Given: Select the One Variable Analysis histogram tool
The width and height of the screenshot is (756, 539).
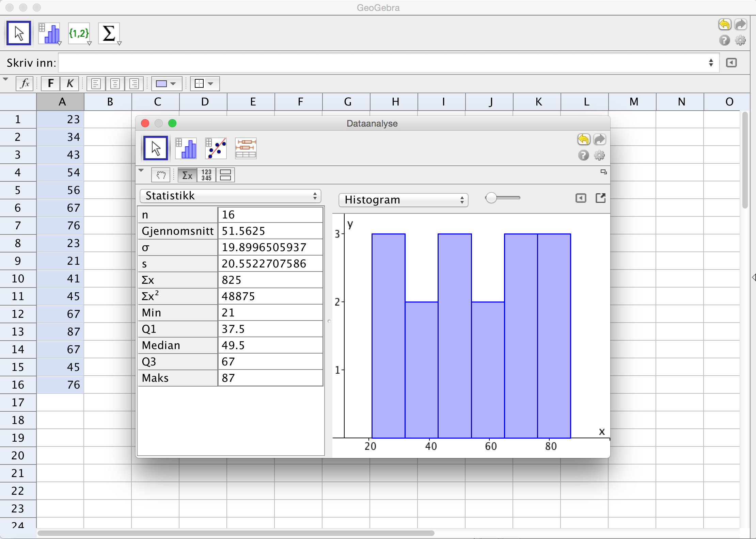Looking at the screenshot, I should point(50,33).
